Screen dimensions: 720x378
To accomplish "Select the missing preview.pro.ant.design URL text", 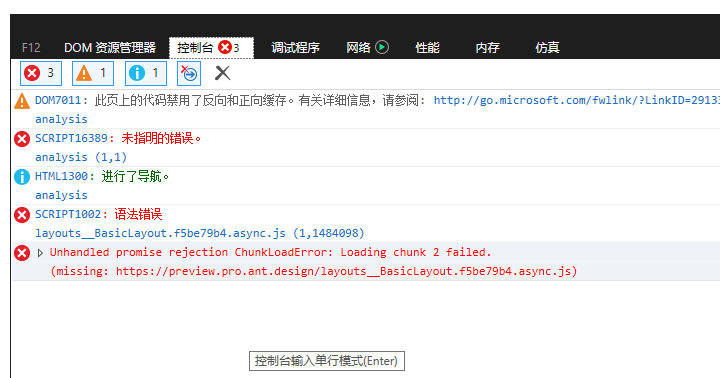I will point(313,271).
